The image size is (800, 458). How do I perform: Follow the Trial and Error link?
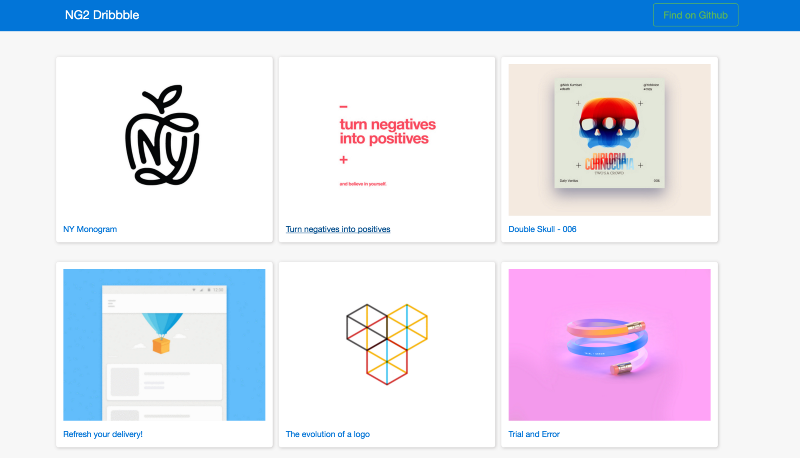pyautogui.click(x=534, y=434)
